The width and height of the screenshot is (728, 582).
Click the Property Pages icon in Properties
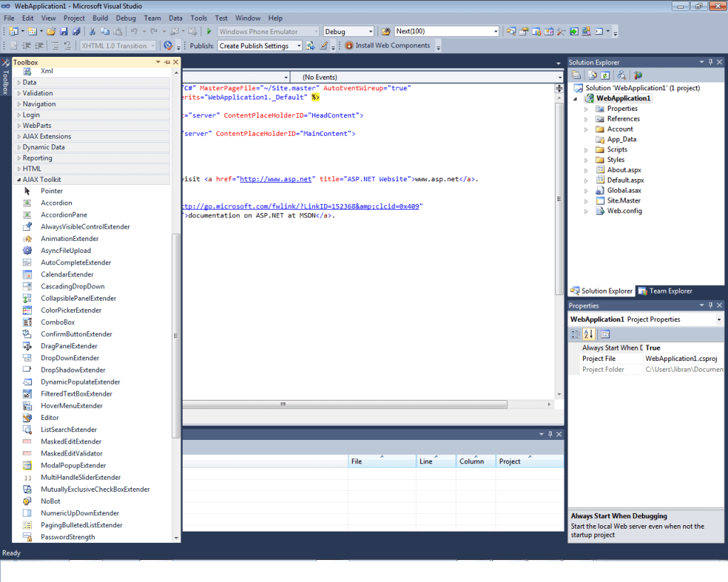(x=604, y=334)
